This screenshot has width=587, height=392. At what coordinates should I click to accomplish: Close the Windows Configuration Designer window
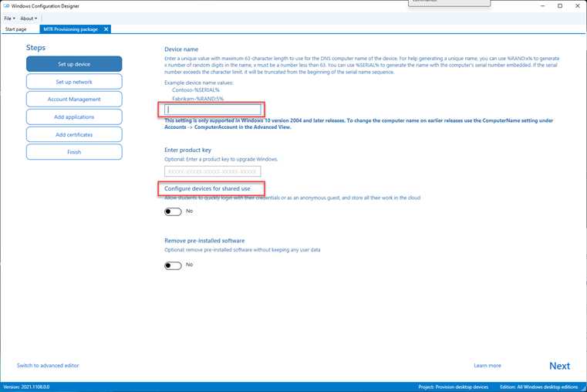pyautogui.click(x=578, y=6)
